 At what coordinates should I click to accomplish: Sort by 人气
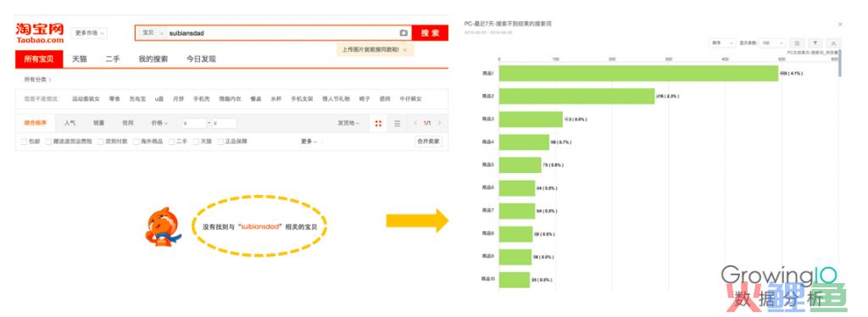coord(70,124)
